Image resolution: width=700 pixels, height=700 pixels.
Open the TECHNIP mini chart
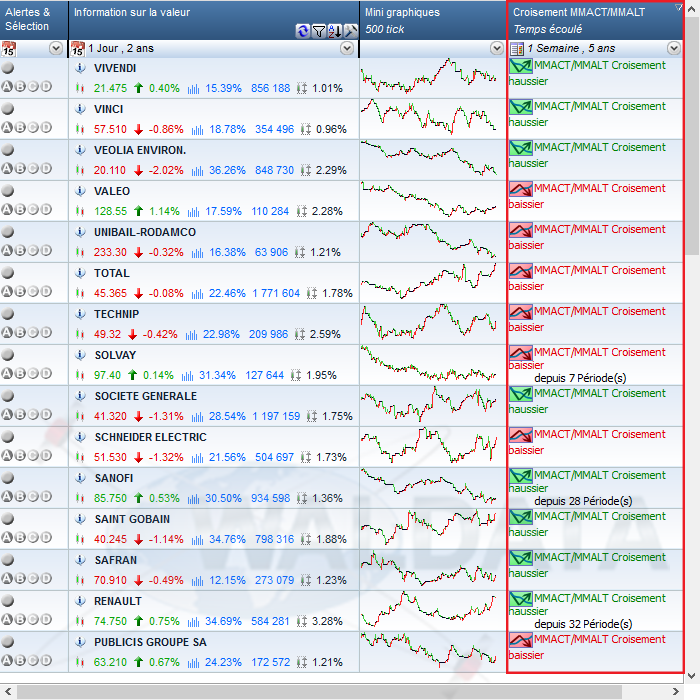(429, 321)
